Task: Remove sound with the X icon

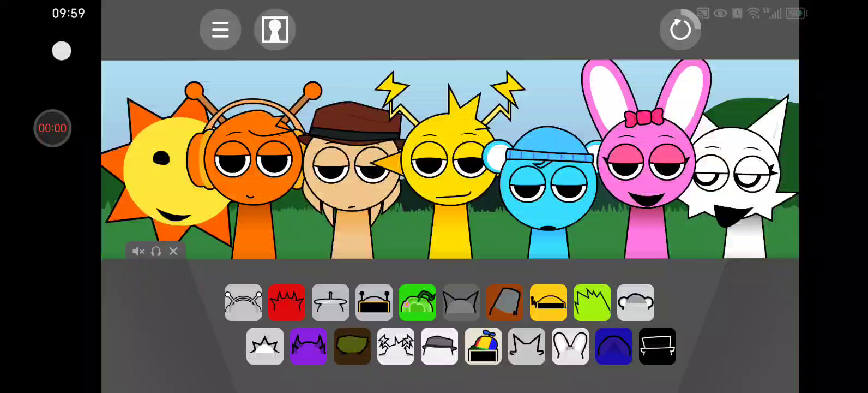Action: pos(173,251)
